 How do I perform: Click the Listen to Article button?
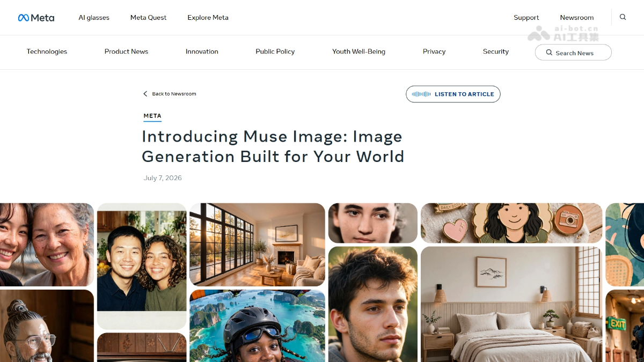tap(453, 94)
